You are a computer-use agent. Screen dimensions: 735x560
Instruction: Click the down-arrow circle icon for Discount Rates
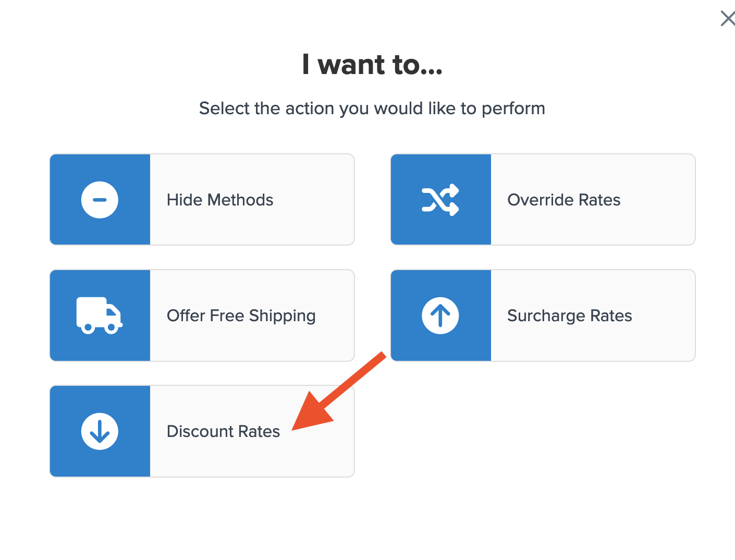point(100,431)
